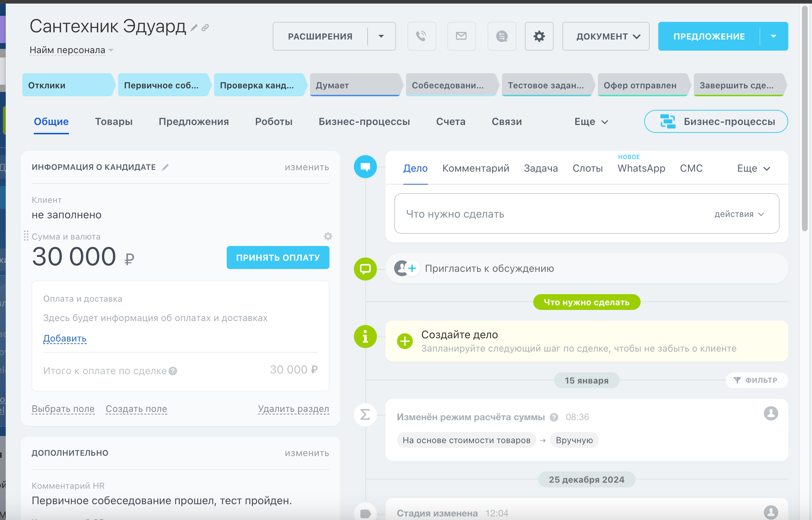Viewport: 812px width, 520px height.
Task: Open the gear settings button in header
Action: (x=539, y=36)
